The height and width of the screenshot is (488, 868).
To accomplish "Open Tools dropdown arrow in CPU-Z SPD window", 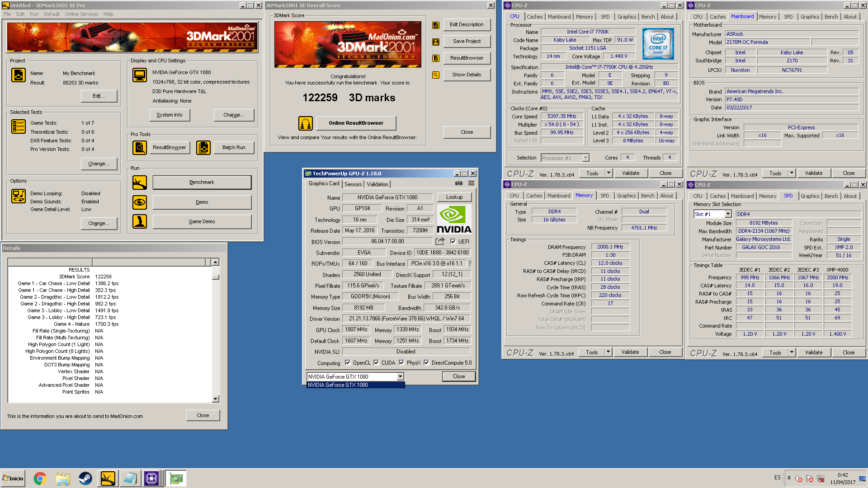I will (792, 352).
